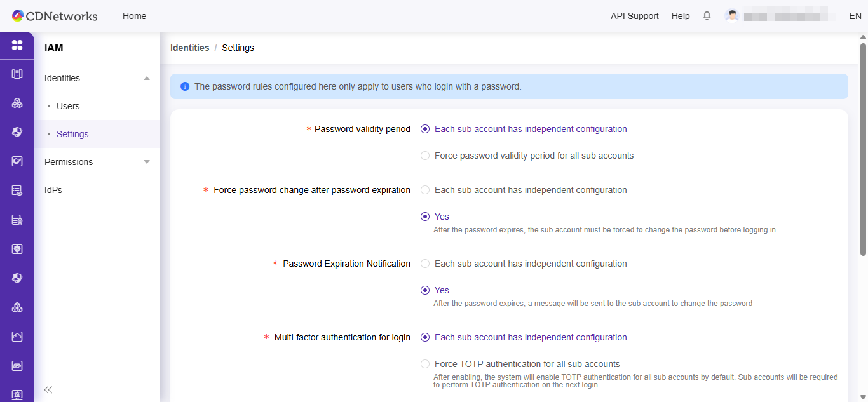Click the notification bell icon
868x402 pixels.
coord(707,16)
